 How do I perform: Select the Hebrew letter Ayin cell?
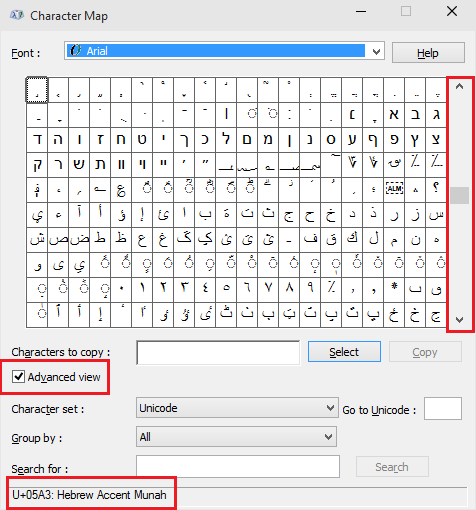[352, 140]
